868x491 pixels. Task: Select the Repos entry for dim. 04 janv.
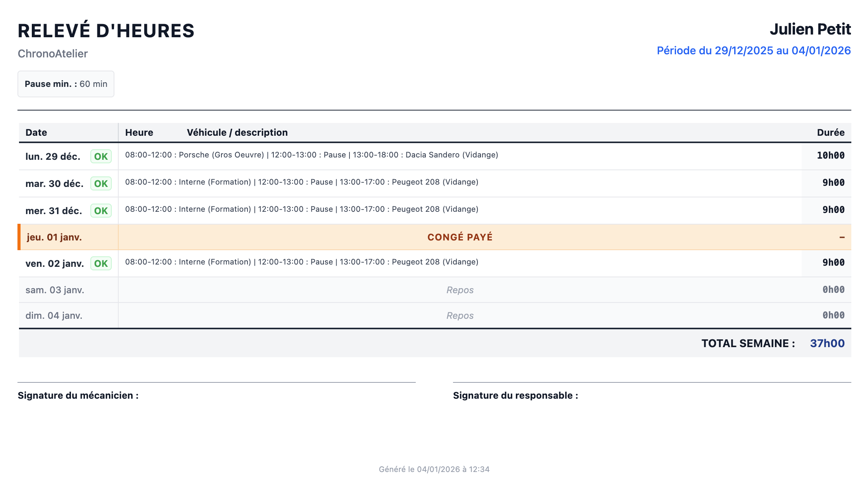pyautogui.click(x=460, y=315)
